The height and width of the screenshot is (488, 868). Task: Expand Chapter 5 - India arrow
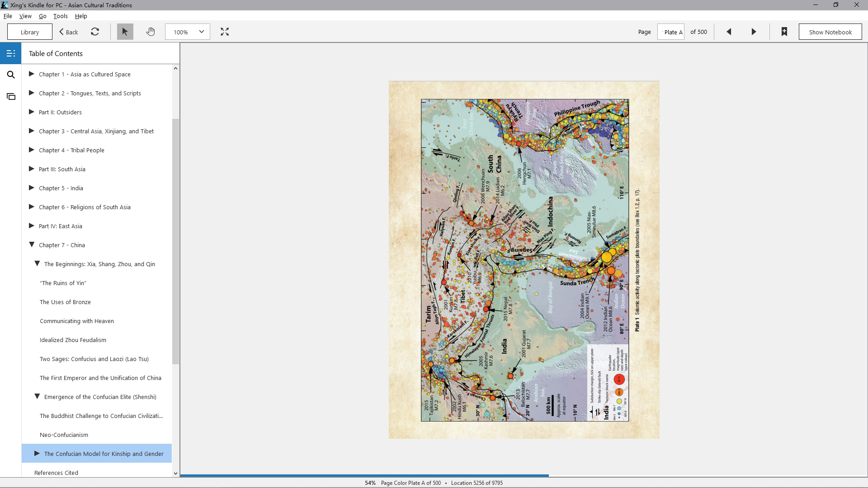click(x=32, y=188)
